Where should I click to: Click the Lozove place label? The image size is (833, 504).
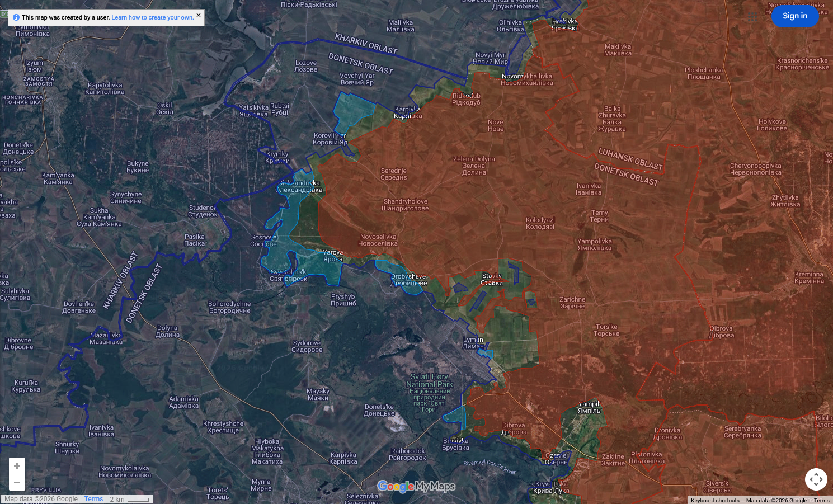306,66
